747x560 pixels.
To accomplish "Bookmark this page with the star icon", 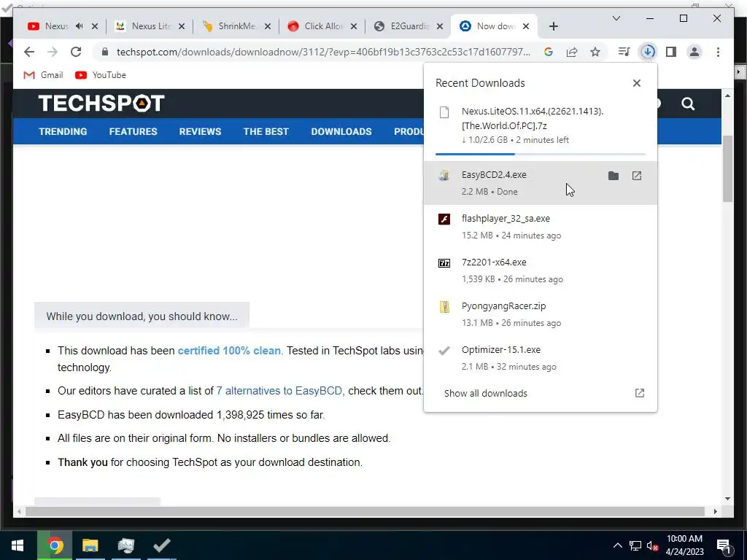I will (595, 52).
